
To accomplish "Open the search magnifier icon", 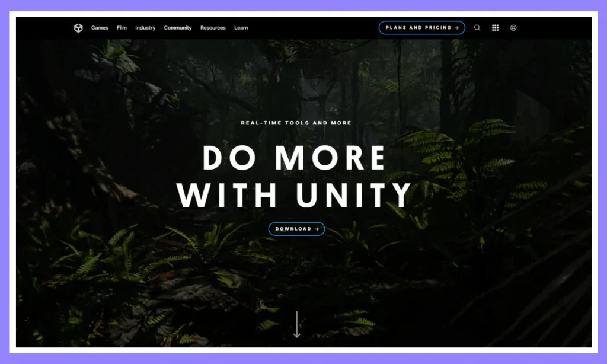I will coord(477,28).
